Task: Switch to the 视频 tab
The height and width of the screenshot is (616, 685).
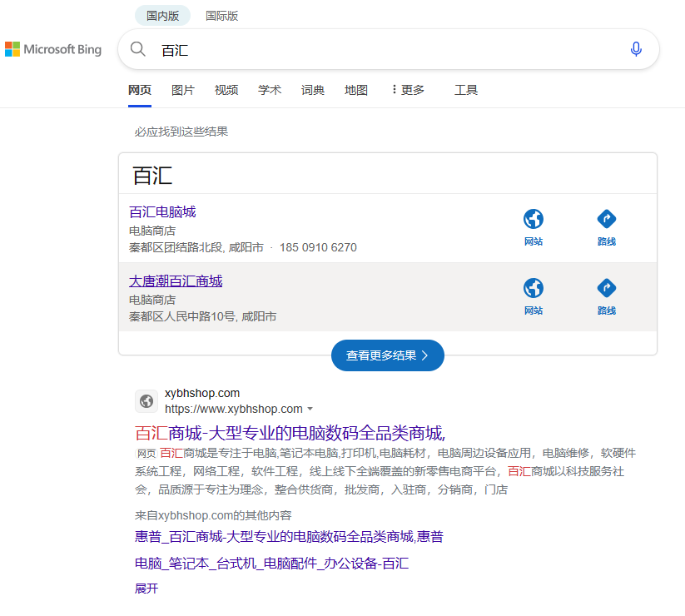Action: pyautogui.click(x=226, y=90)
